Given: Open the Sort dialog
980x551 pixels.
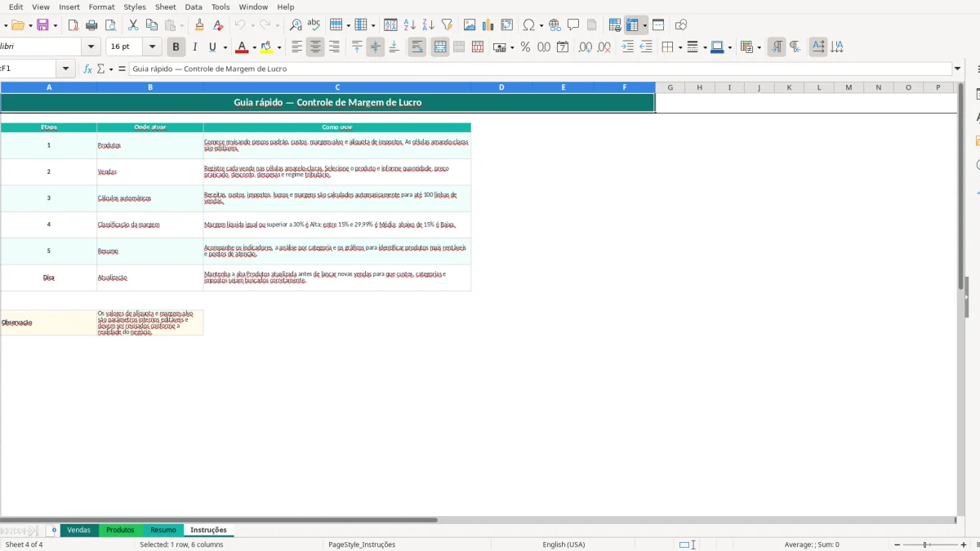Looking at the screenshot, I should [x=390, y=25].
